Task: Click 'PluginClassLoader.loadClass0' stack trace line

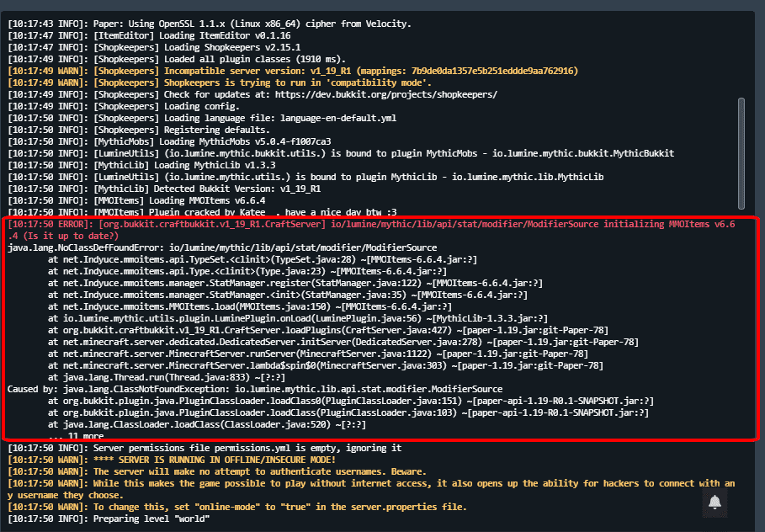Action: pos(351,402)
